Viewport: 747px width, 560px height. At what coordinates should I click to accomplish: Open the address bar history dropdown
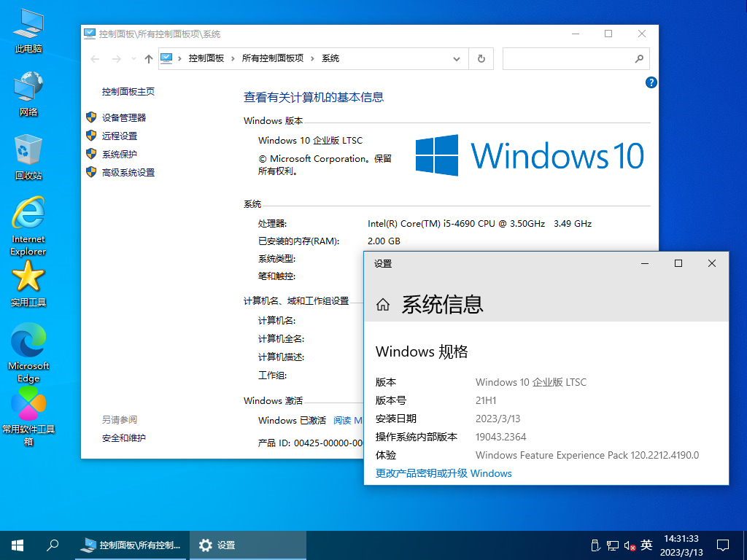point(457,58)
